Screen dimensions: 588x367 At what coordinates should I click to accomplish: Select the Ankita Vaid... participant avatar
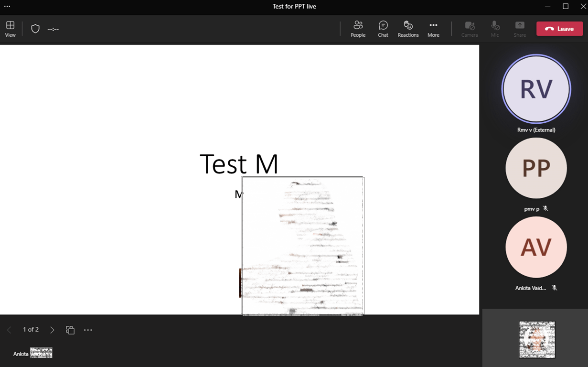tap(536, 247)
